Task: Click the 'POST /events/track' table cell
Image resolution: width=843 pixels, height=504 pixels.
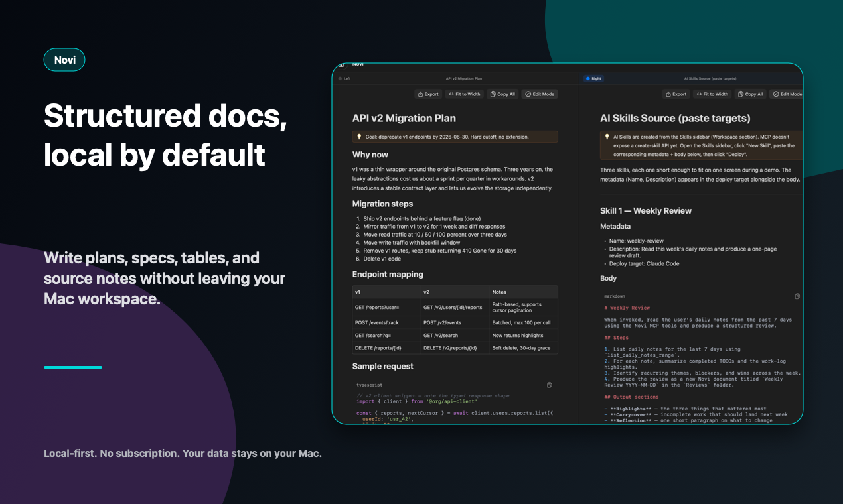Action: pyautogui.click(x=386, y=322)
